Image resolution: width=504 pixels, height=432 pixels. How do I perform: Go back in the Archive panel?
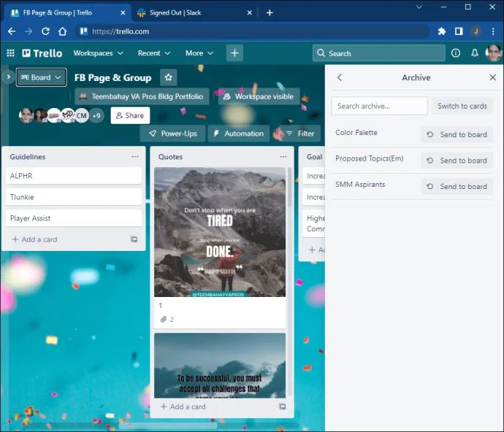coord(340,77)
